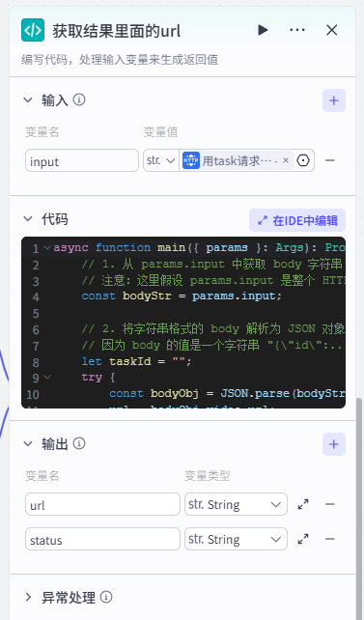
Task: Show info tooltip next to 输入
Action: (79, 99)
